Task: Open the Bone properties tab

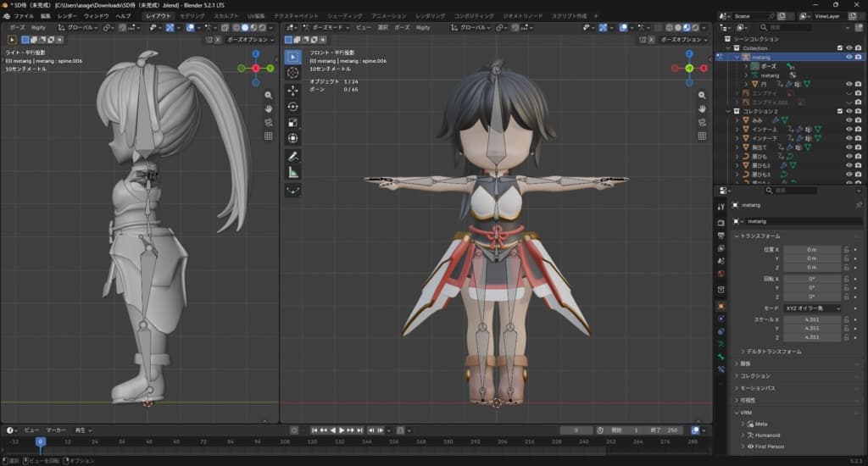Action: point(721,357)
